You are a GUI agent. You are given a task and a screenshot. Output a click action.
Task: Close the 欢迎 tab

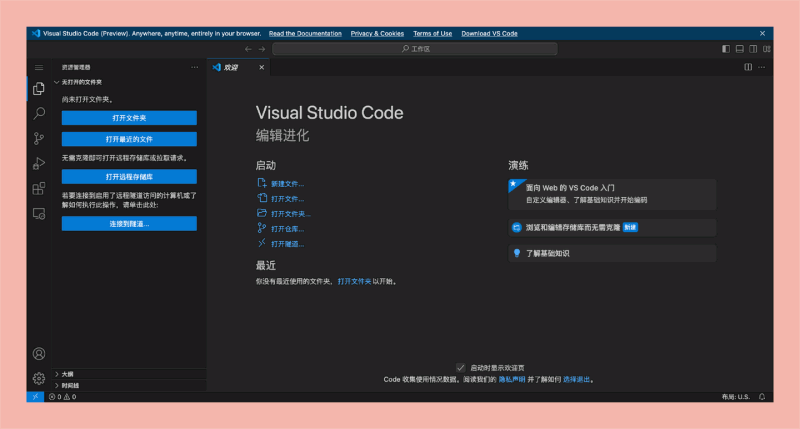pos(262,67)
